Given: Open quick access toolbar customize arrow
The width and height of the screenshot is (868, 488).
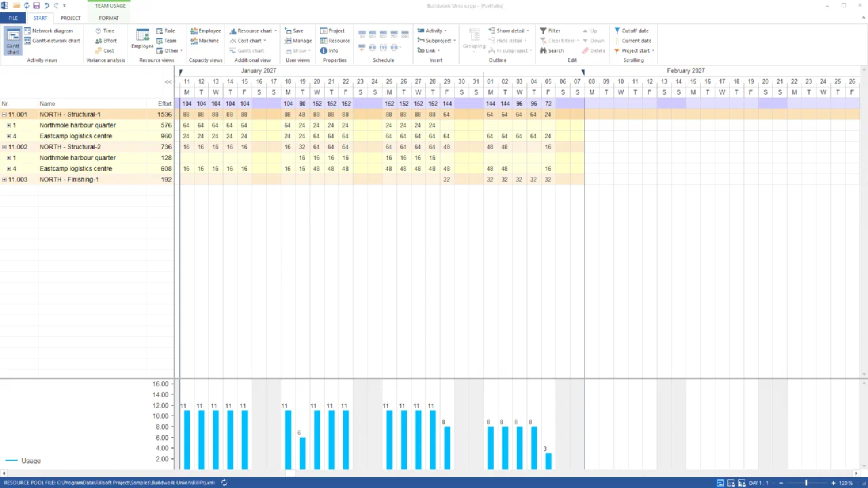Looking at the screenshot, I should (65, 5).
